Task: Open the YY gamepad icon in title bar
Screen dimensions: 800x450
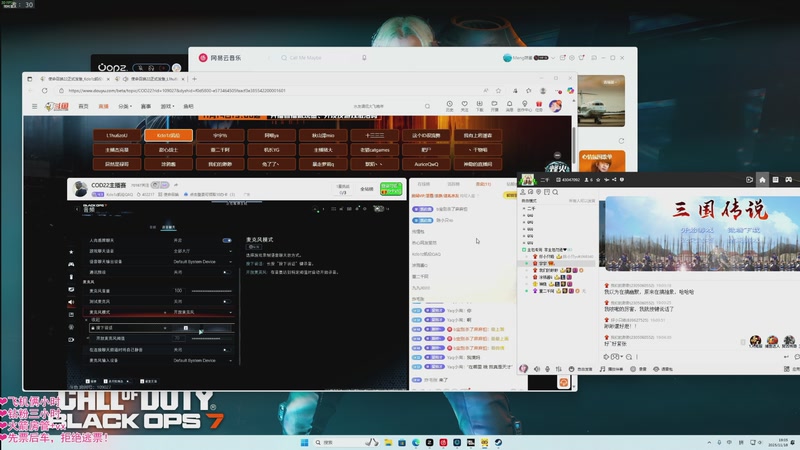Action: click(x=788, y=180)
